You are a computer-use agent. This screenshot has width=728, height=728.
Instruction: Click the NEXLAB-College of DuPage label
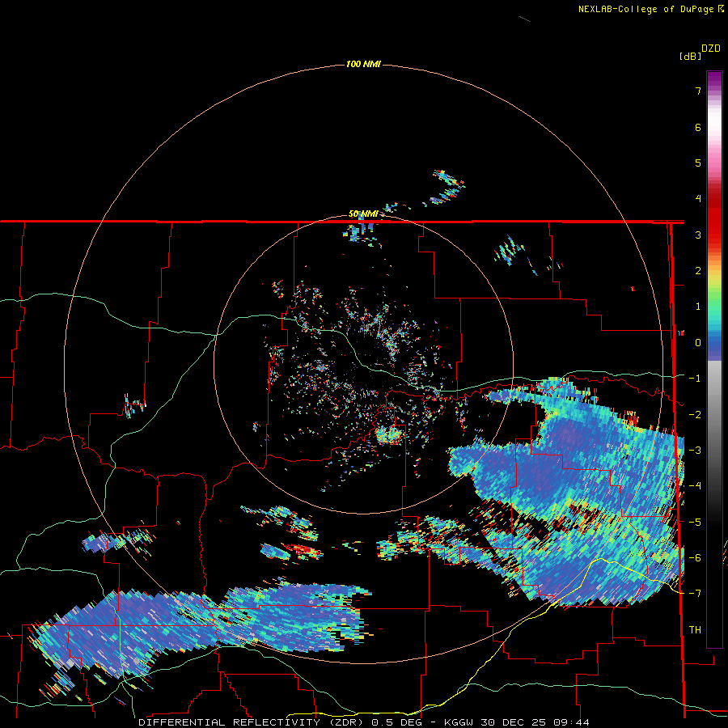pyautogui.click(x=646, y=9)
